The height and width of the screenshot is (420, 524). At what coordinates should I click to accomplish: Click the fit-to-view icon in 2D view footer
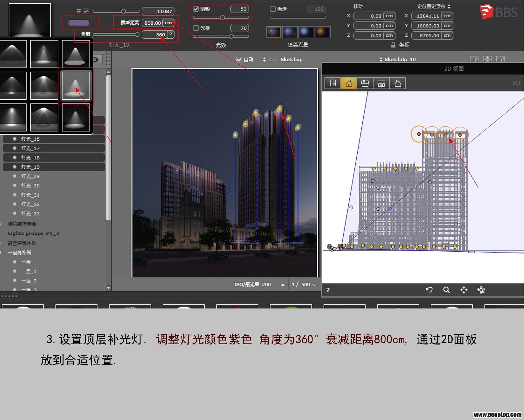[x=481, y=290]
